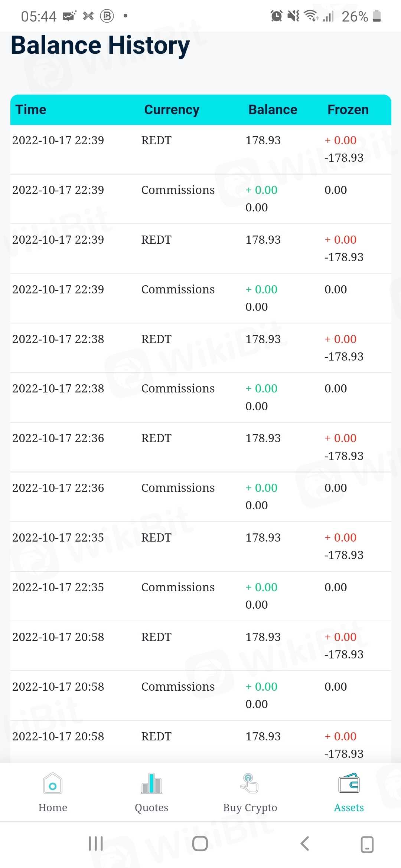Tap the Currency column header
The image size is (401, 868).
coord(172,110)
